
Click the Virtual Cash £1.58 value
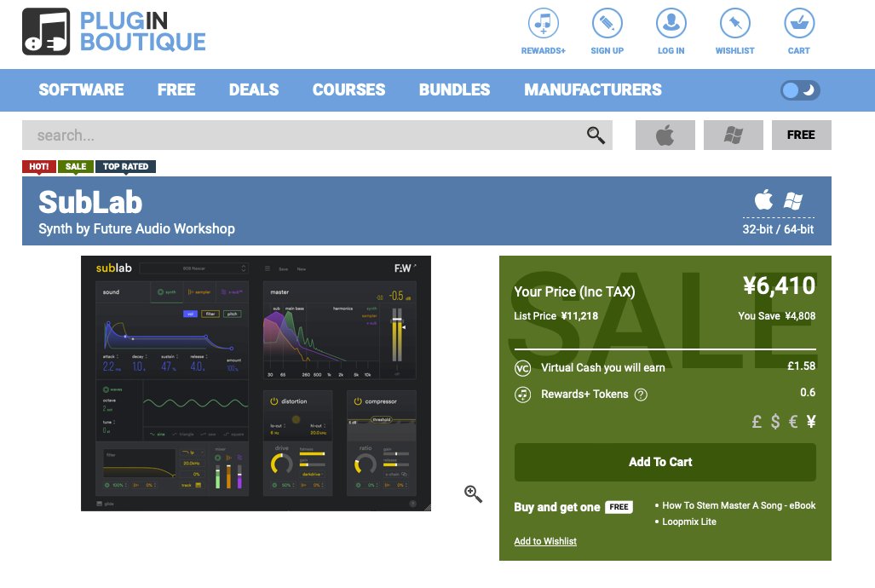coord(802,366)
